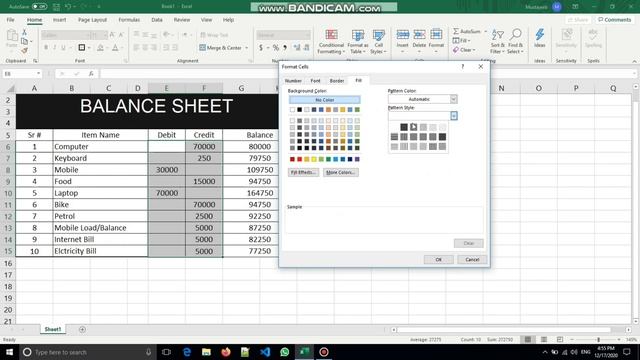Image resolution: width=640 pixels, height=360 pixels.
Task: Open the File menu
Action: tap(11, 20)
